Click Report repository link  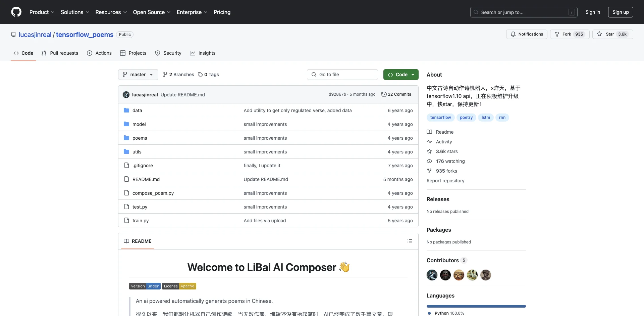click(445, 181)
